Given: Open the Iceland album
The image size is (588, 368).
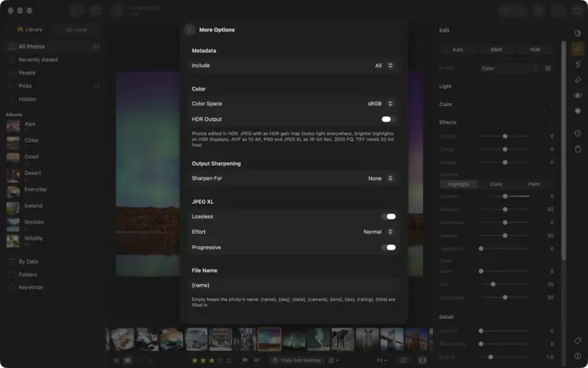Looking at the screenshot, I should click(x=54, y=208).
